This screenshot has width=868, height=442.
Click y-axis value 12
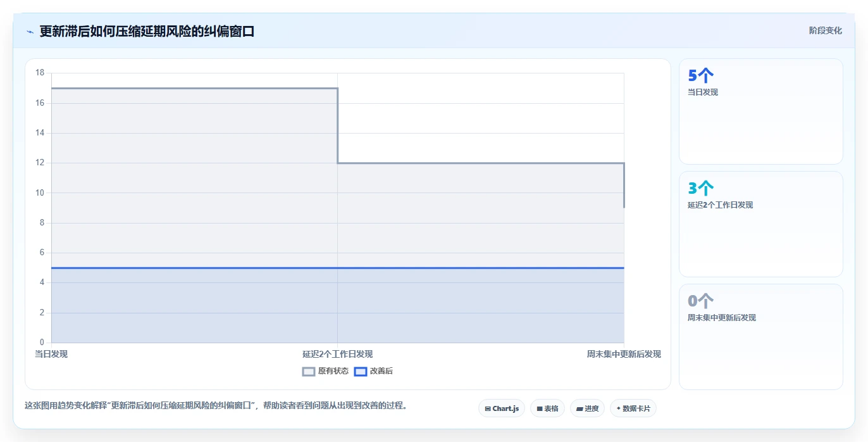pyautogui.click(x=40, y=163)
